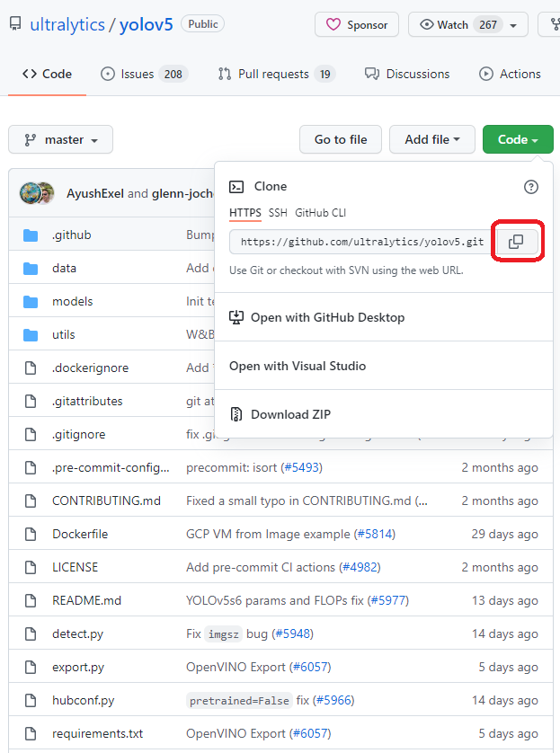Open the detect.py file name
This screenshot has height=753, width=560.
pos(78,633)
